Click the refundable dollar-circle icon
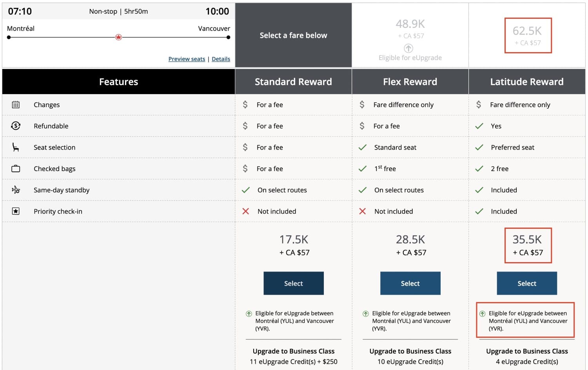The image size is (588, 370). [x=16, y=126]
